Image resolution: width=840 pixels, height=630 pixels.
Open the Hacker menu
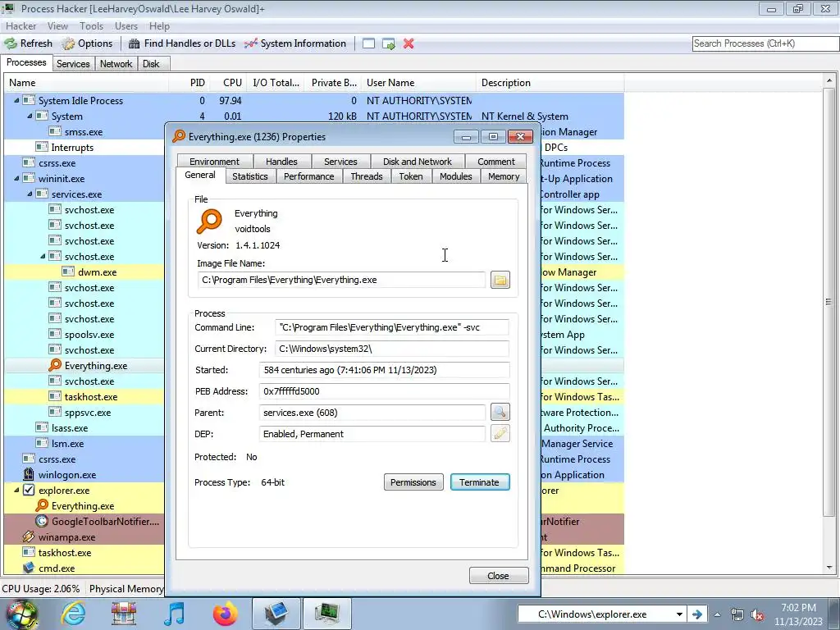[21, 25]
